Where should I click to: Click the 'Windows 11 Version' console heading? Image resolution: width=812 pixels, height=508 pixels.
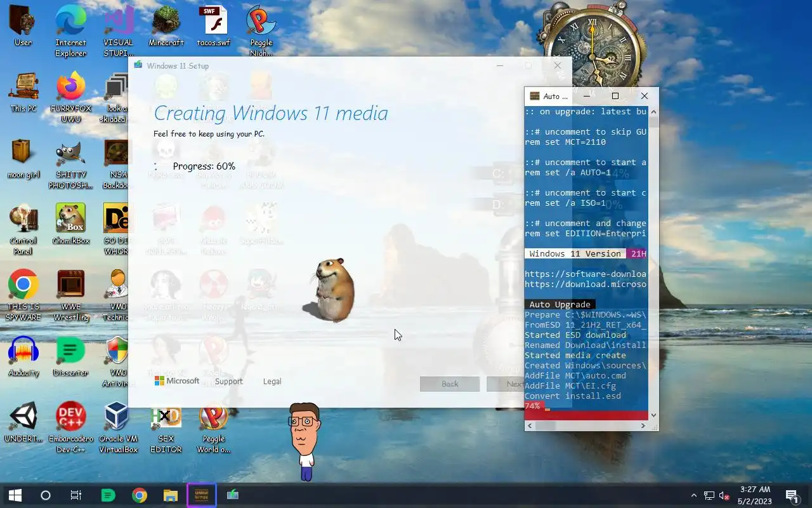click(x=575, y=253)
